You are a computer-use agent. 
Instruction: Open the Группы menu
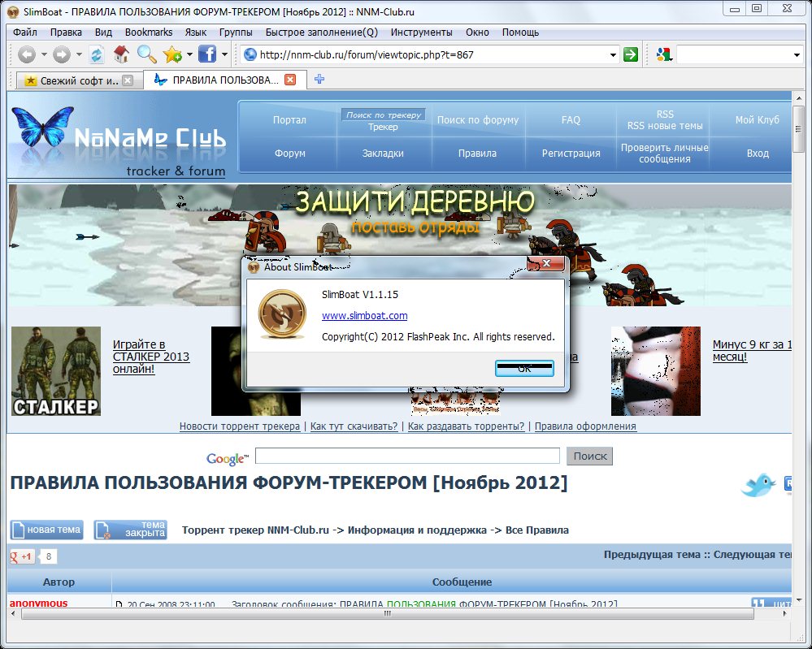click(236, 32)
